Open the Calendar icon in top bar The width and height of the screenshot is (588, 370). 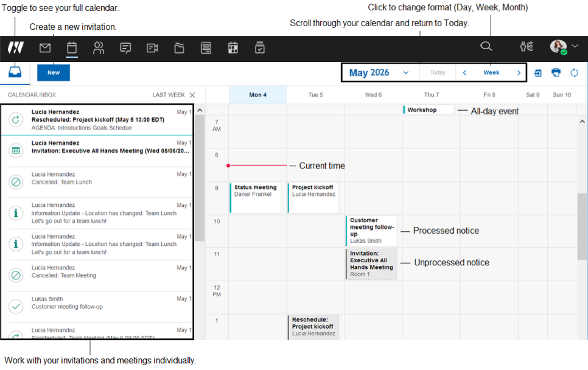(72, 48)
